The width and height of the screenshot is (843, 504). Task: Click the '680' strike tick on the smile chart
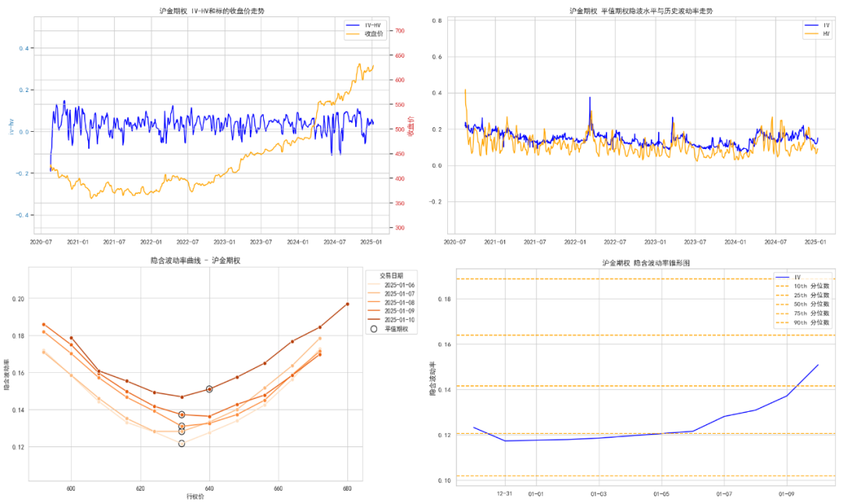347,488
